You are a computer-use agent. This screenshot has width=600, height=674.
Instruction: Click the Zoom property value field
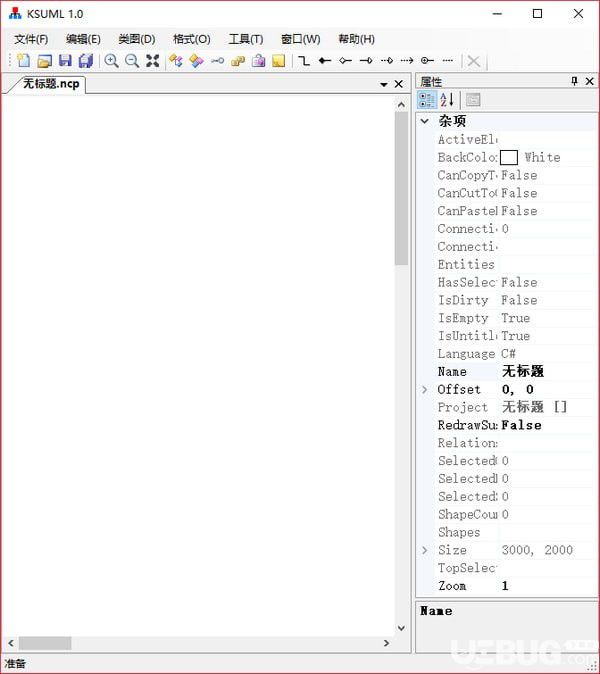click(548, 586)
